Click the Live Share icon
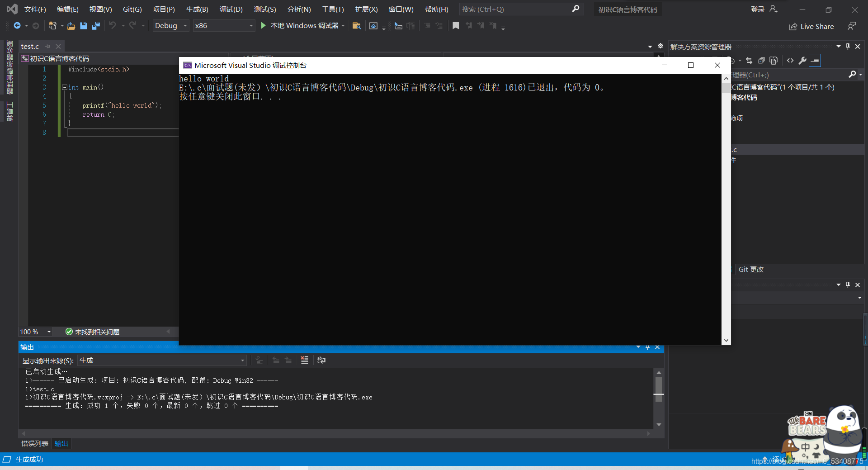868x470 pixels. (793, 27)
